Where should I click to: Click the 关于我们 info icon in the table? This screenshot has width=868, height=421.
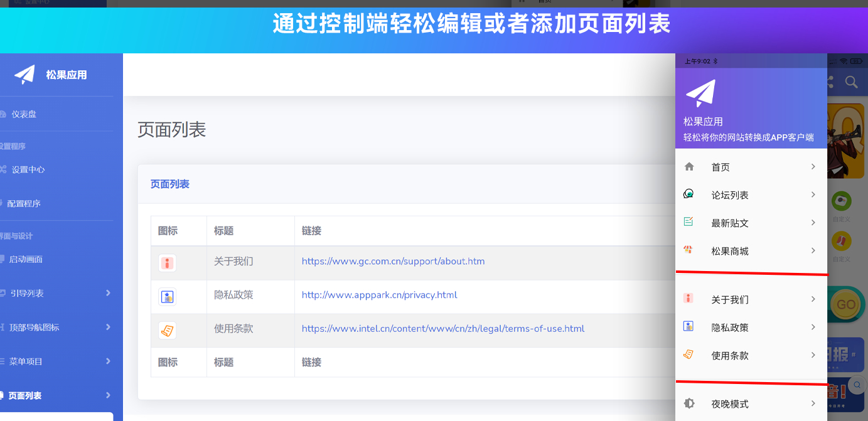[166, 263]
